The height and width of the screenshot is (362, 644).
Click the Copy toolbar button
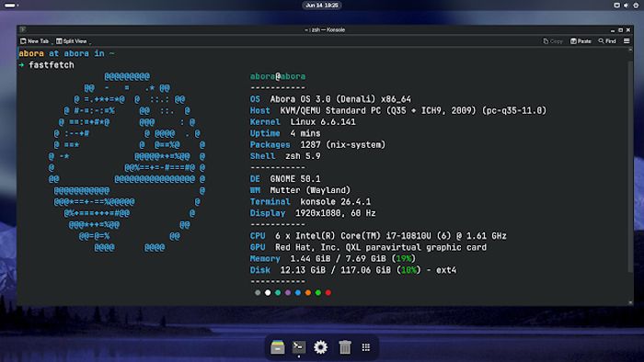tap(553, 41)
